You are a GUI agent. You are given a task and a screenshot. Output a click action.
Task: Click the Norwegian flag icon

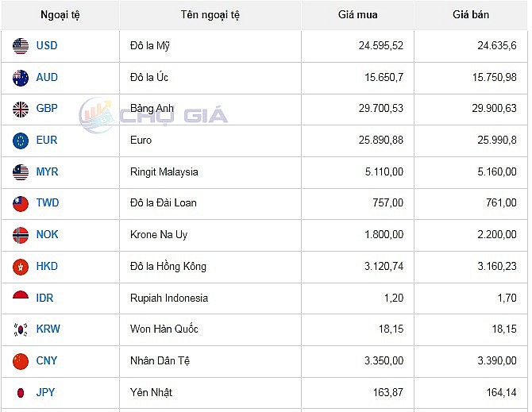pyautogui.click(x=21, y=235)
